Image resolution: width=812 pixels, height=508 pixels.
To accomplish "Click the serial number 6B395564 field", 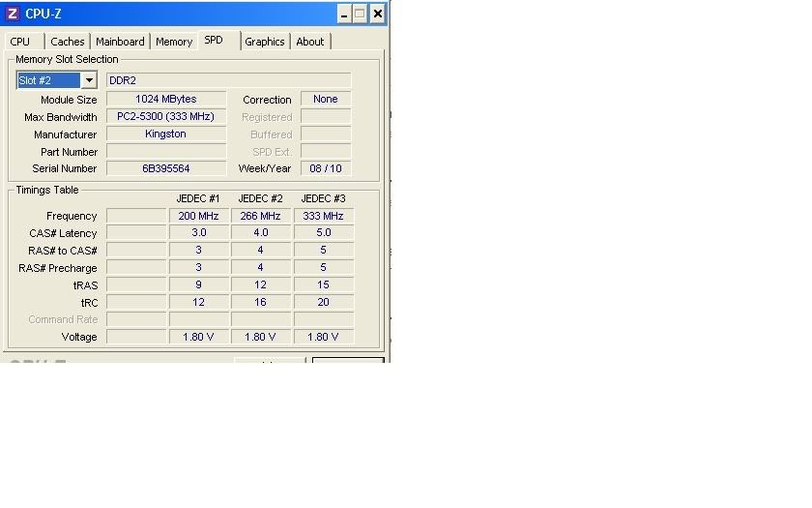I will 165,168.
